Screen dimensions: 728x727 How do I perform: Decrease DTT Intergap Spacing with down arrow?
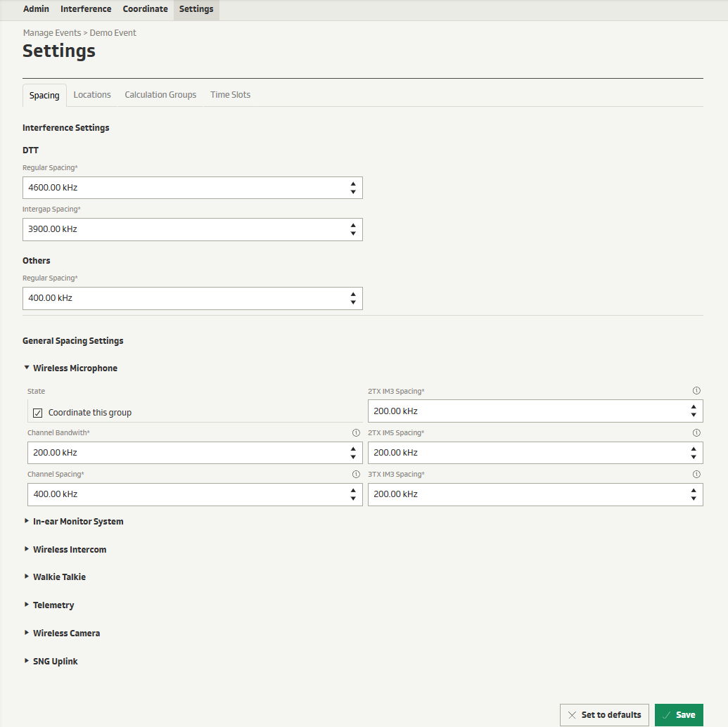pos(352,233)
